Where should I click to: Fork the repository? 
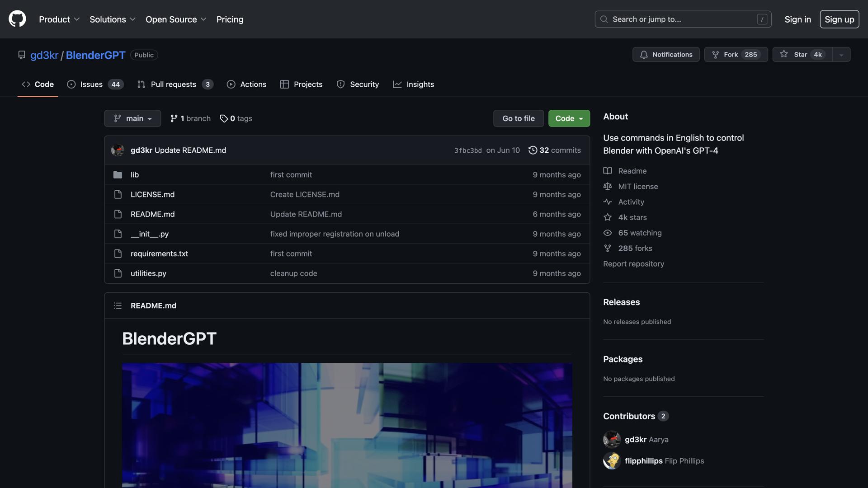pyautogui.click(x=736, y=55)
